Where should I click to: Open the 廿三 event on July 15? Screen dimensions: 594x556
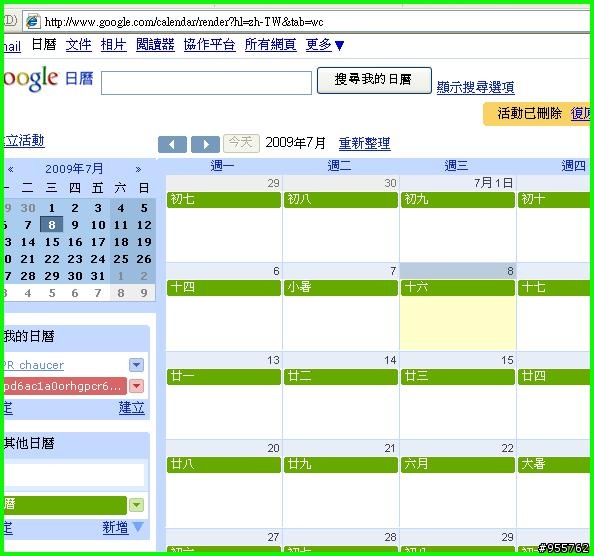click(458, 377)
